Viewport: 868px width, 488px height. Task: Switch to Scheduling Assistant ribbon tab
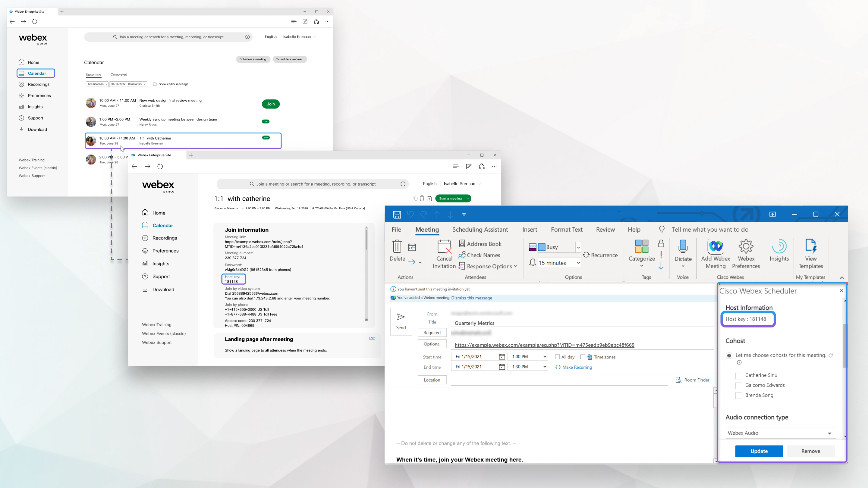pyautogui.click(x=480, y=230)
